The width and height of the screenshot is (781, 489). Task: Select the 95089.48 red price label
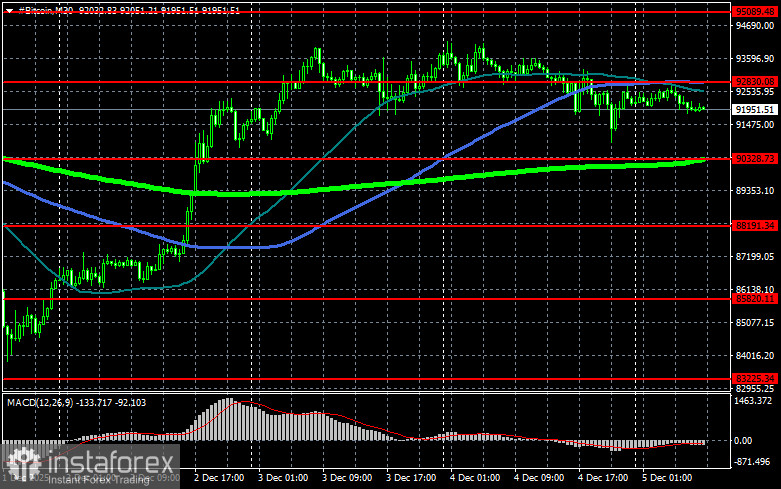click(755, 12)
